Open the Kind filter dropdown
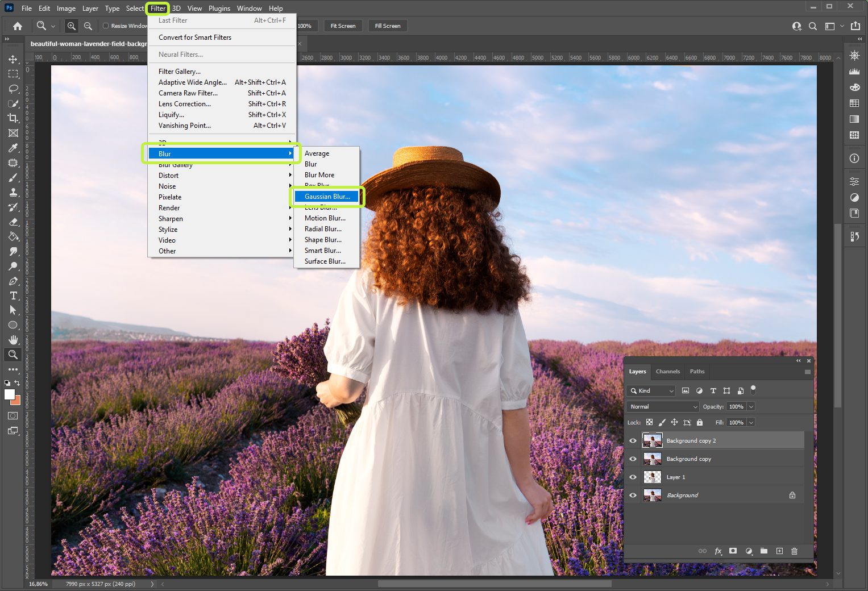 [x=651, y=390]
